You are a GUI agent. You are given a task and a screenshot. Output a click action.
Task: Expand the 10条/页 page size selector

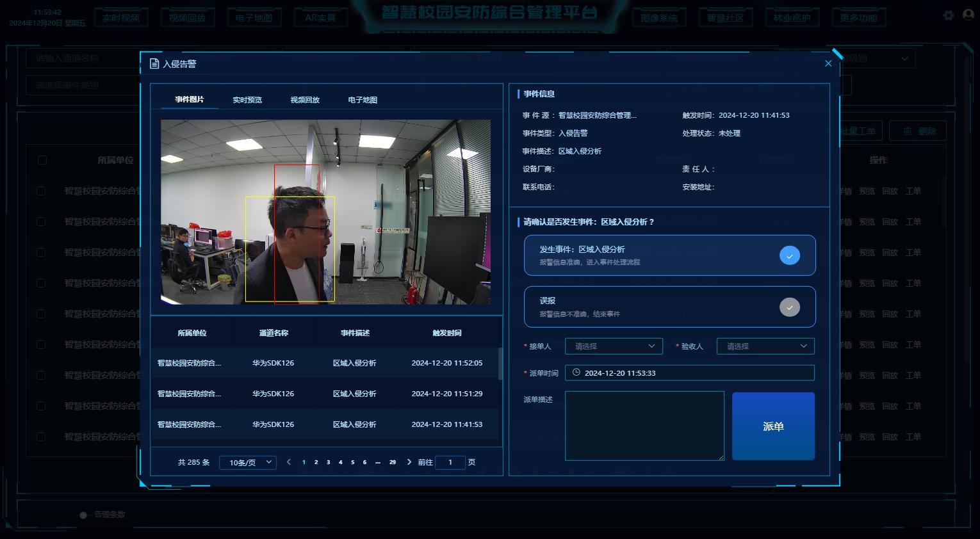click(248, 462)
